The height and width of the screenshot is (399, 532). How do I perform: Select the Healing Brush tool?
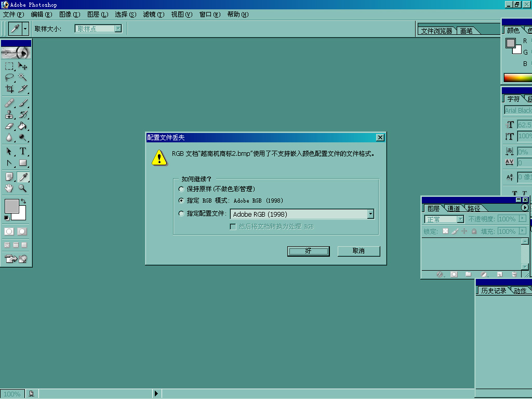(x=9, y=103)
